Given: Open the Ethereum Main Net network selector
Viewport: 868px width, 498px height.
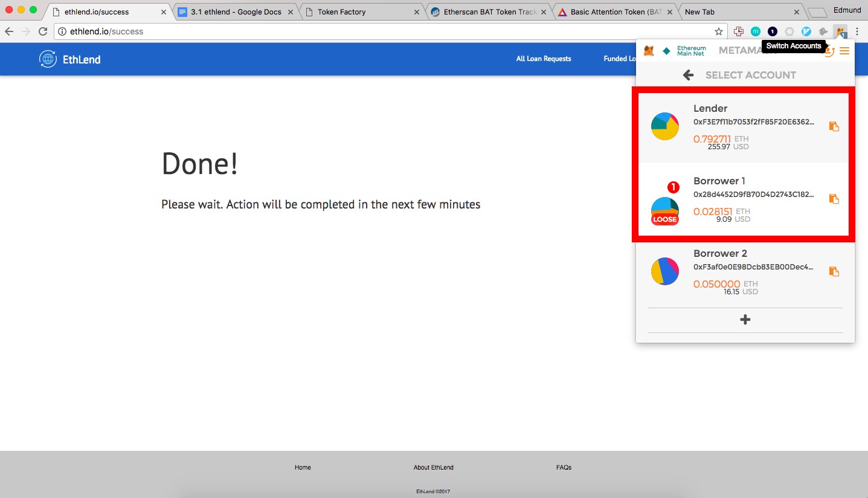Looking at the screenshot, I should (684, 51).
